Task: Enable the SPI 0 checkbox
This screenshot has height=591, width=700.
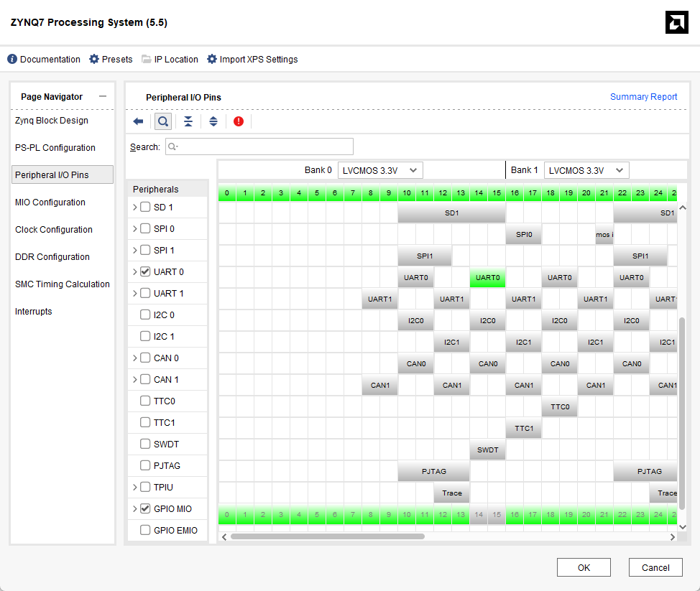Action: click(x=145, y=228)
